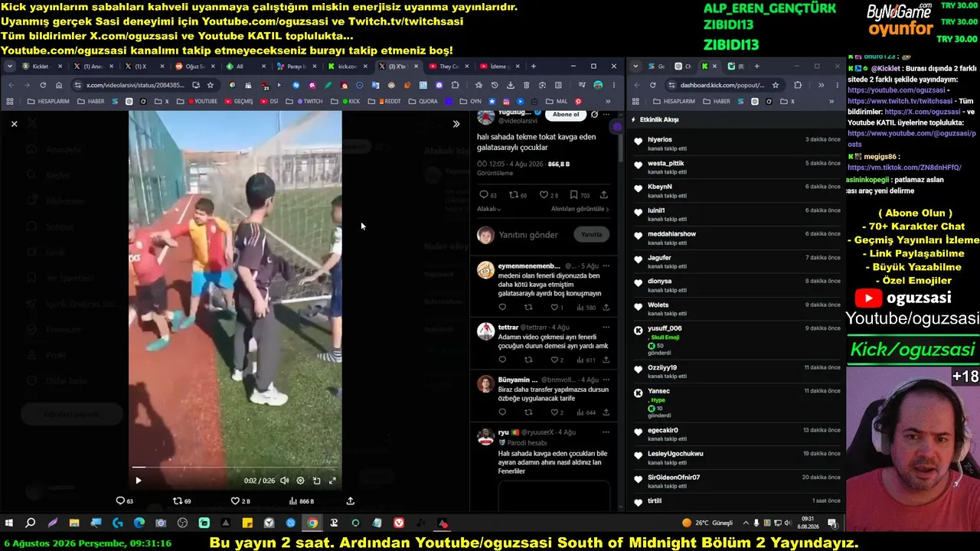This screenshot has height=551, width=980.
Task: Play the tweet video
Action: click(x=139, y=481)
